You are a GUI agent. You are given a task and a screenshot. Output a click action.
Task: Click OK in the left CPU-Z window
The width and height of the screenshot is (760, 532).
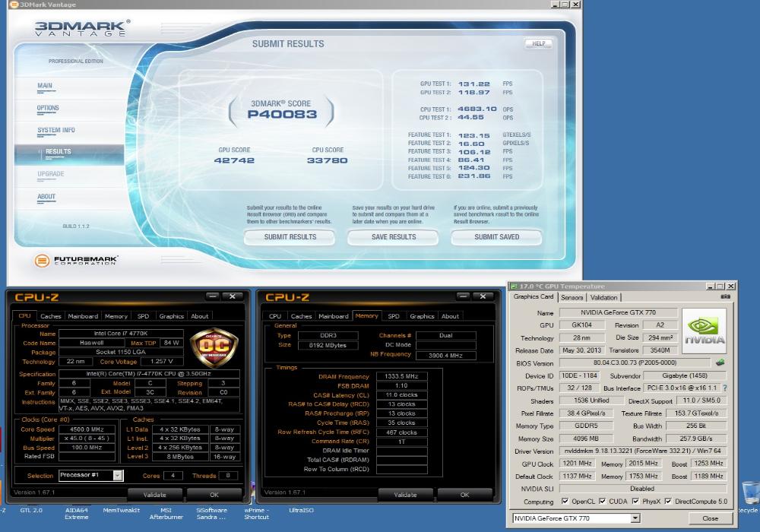tap(214, 495)
